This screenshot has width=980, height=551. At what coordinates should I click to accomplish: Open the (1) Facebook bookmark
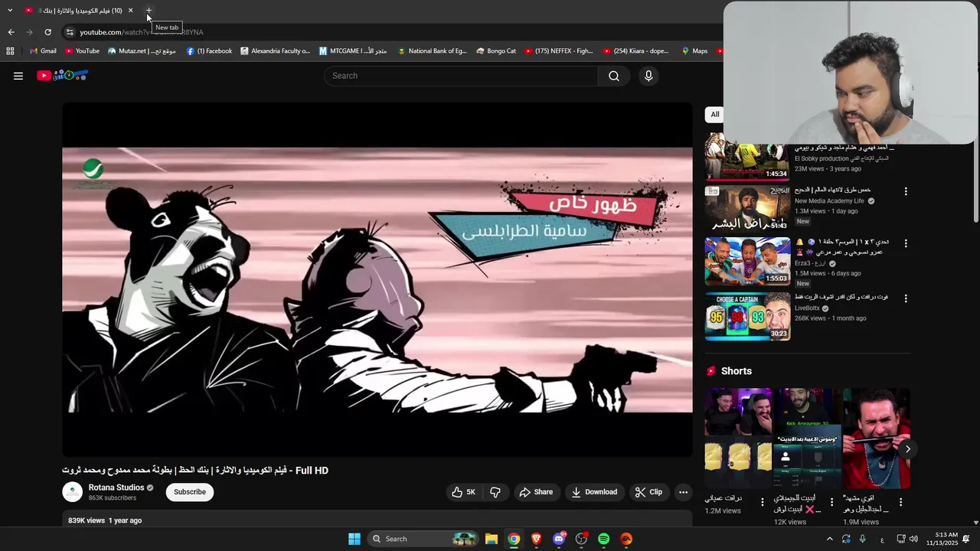pyautogui.click(x=209, y=51)
